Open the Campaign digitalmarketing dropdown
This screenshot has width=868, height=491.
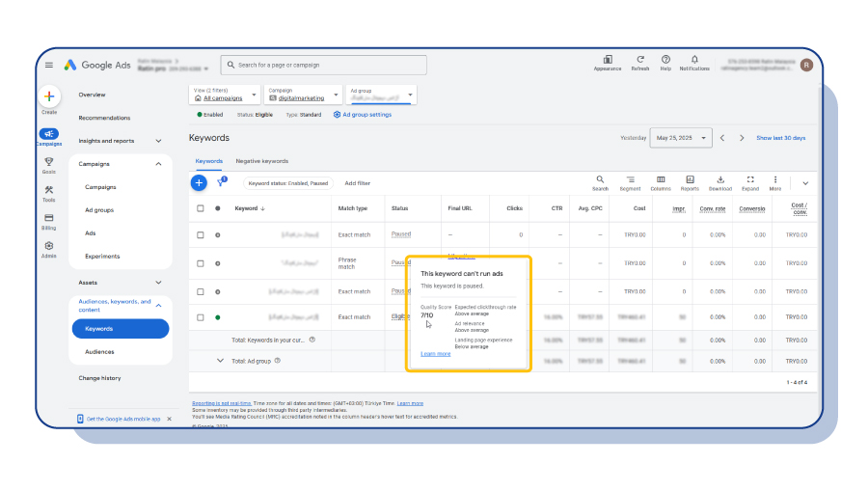(304, 95)
